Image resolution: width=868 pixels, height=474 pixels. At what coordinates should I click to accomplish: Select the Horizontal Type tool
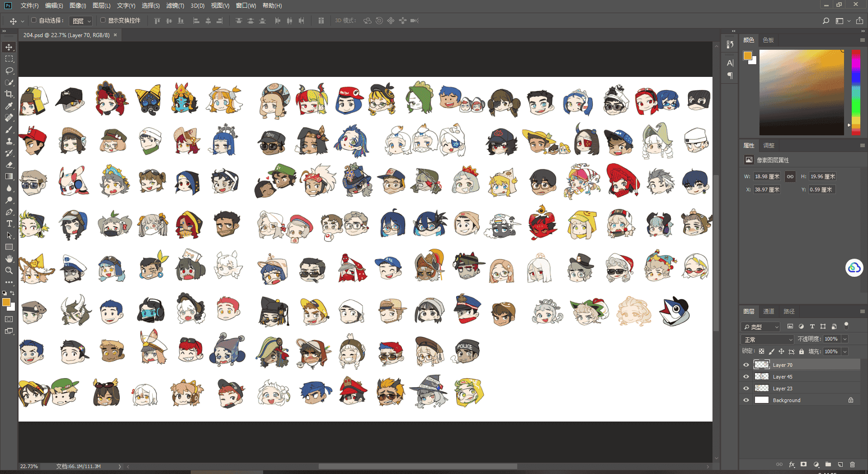9,223
